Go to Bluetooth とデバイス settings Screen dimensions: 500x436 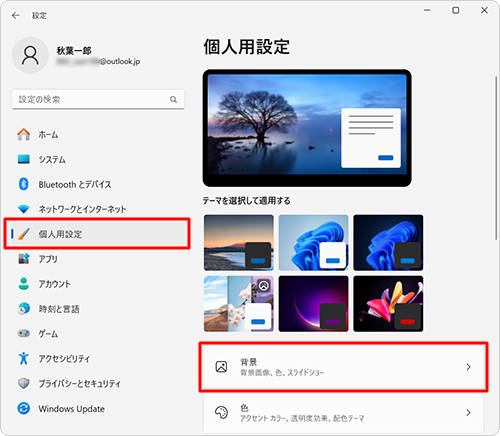tap(97, 184)
